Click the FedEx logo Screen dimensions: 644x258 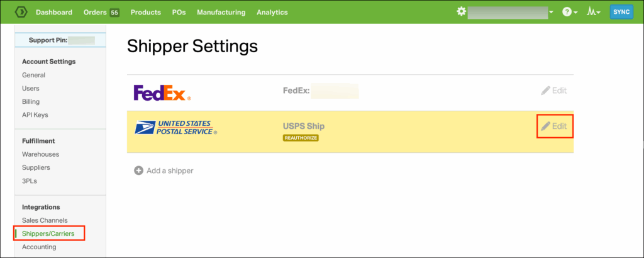pos(162,93)
